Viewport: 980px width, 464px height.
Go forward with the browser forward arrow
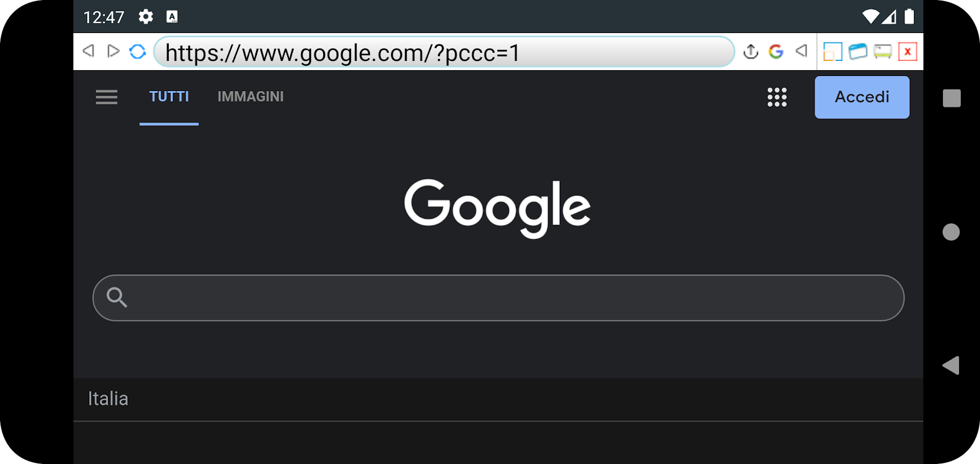[113, 51]
